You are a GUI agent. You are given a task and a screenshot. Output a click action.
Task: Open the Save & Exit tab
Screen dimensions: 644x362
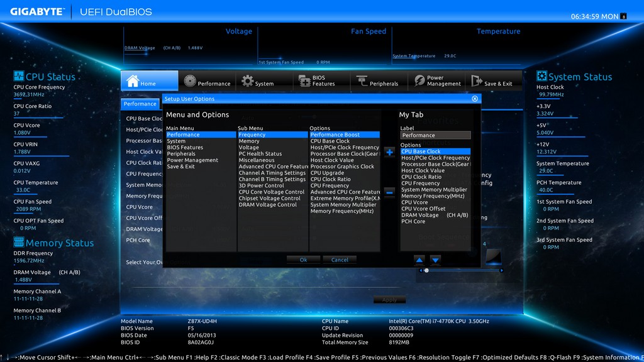coord(493,80)
